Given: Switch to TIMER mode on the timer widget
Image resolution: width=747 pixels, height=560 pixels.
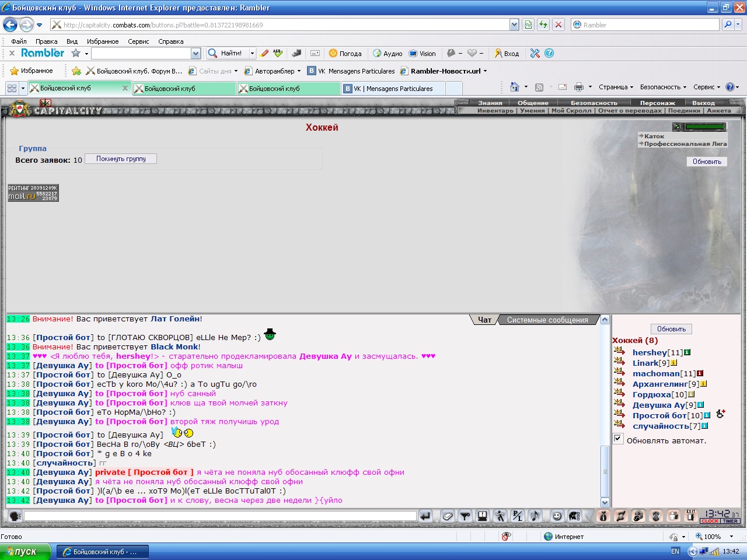Looking at the screenshot, I should (x=730, y=521).
